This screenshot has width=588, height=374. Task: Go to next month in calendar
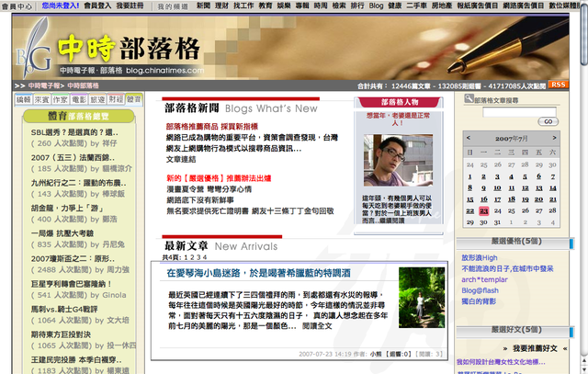click(x=554, y=138)
